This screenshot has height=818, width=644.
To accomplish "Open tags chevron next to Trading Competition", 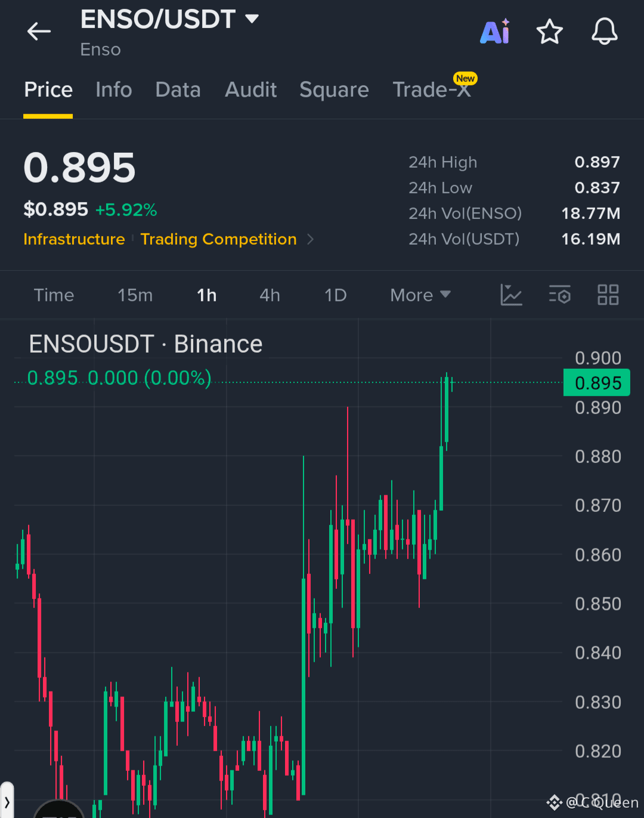I will click(310, 239).
